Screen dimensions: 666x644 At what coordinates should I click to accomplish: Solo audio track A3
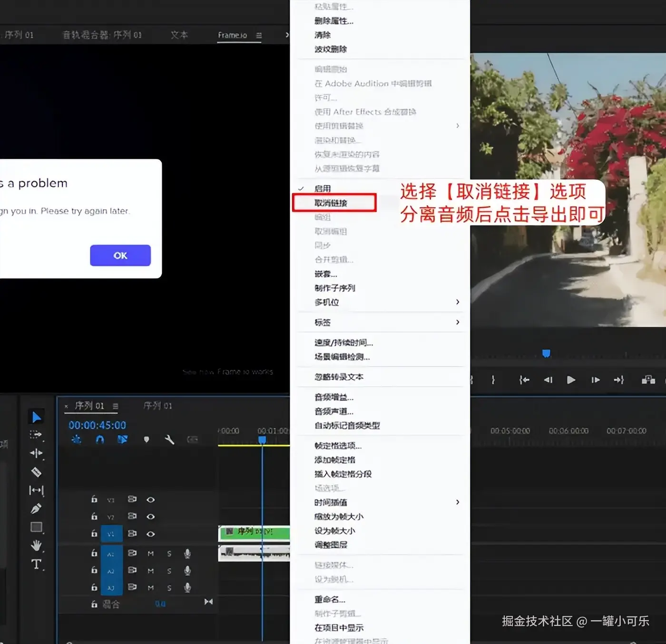[x=169, y=587]
